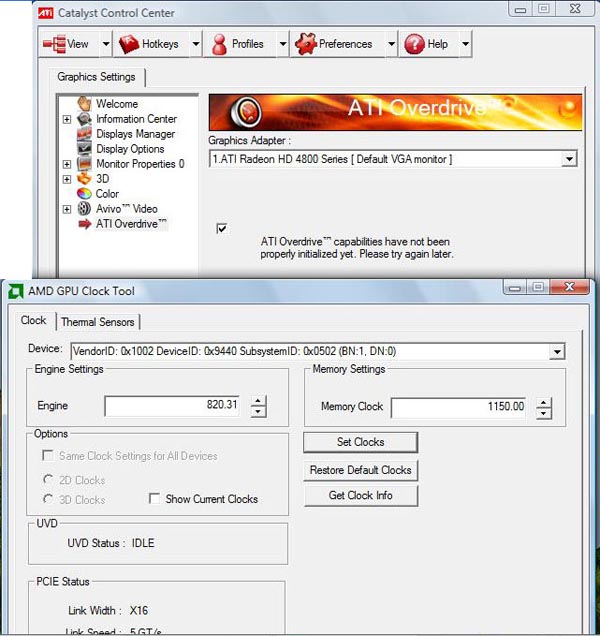
Task: Click the 3D settings icon
Action: coord(84,178)
